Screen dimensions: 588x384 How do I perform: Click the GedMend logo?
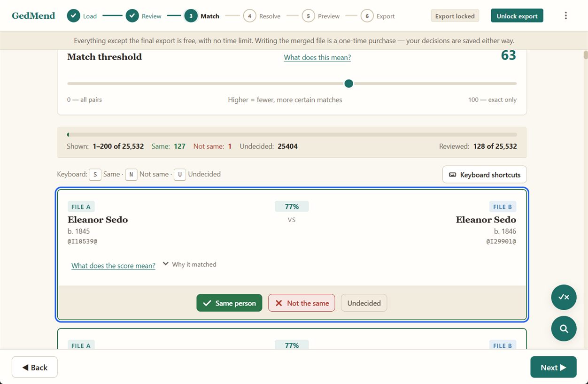(33, 15)
